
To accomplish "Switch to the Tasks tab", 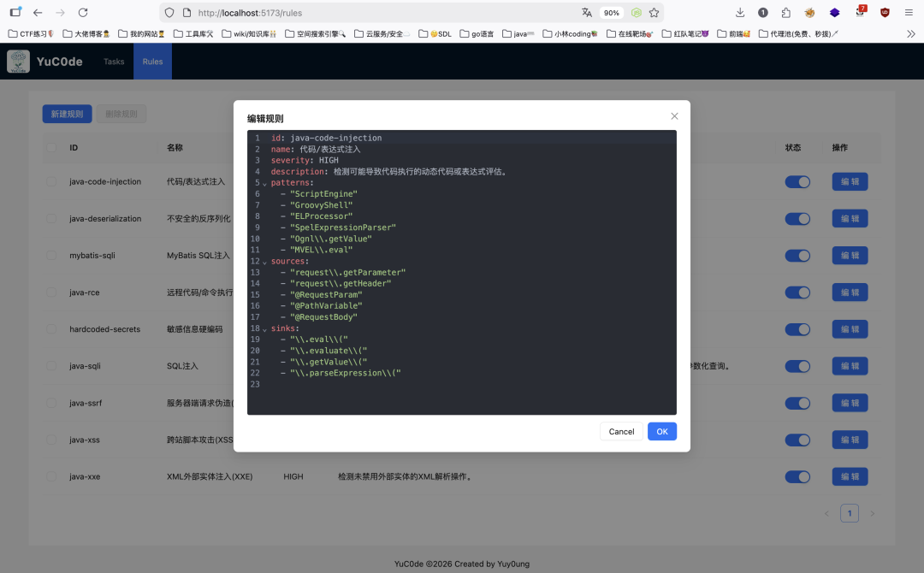I will (x=114, y=62).
